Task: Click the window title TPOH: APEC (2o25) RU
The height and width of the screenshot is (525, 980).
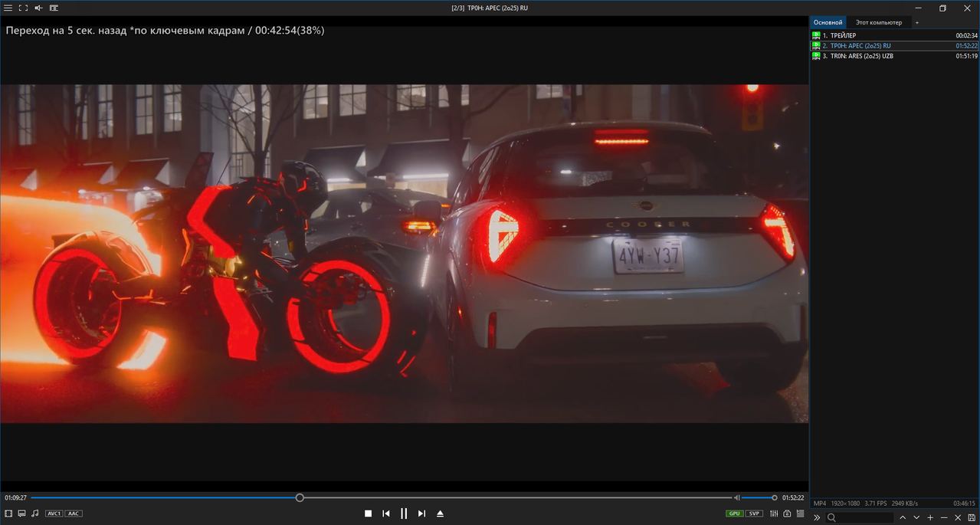Action: point(497,8)
